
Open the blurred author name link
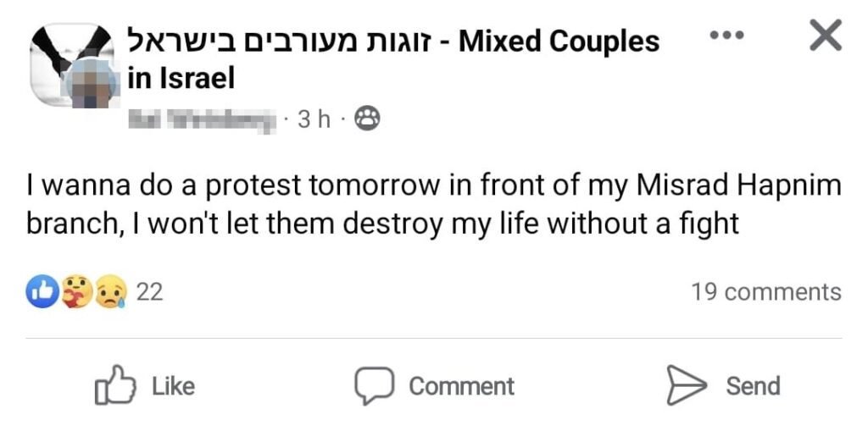click(202, 119)
